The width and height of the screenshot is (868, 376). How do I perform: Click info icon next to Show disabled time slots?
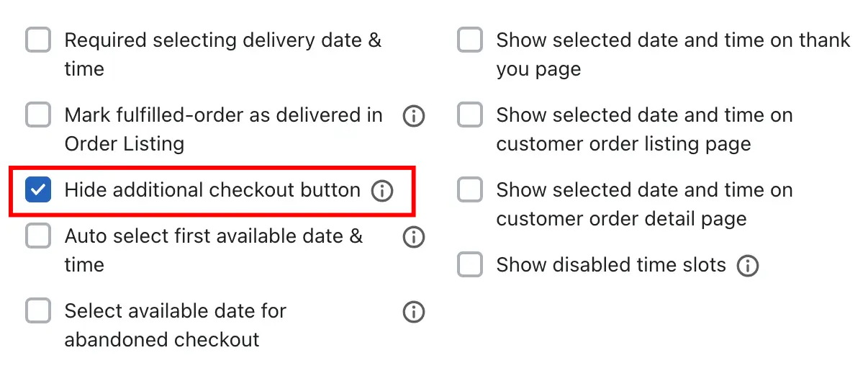click(748, 266)
